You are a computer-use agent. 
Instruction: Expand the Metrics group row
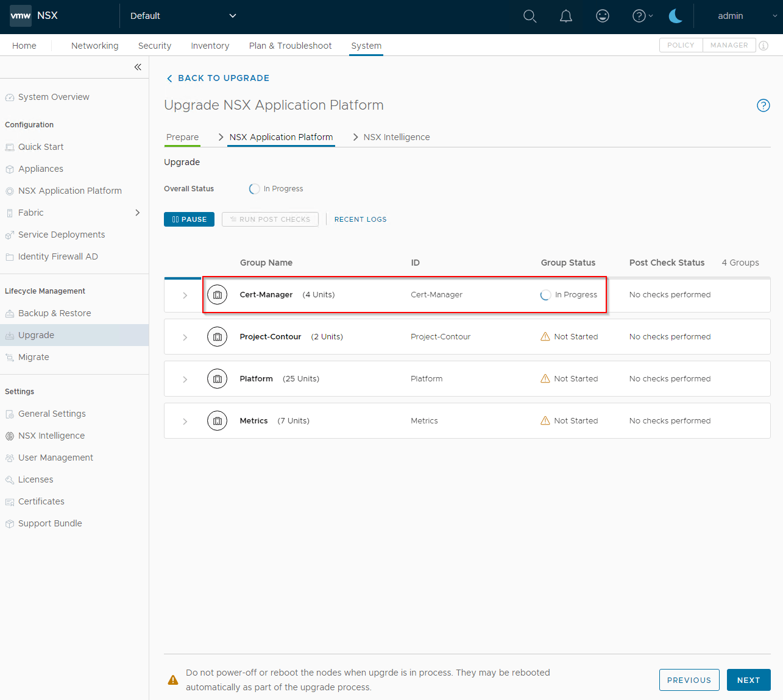[x=185, y=422]
